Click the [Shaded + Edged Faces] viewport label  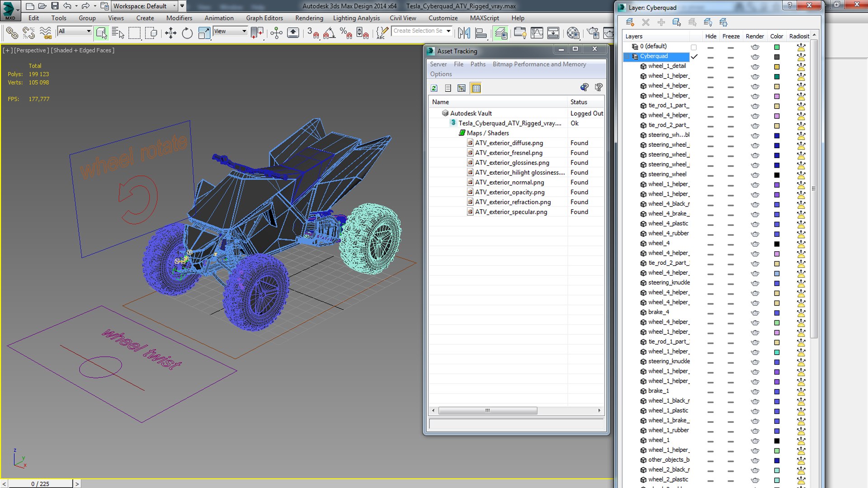pos(82,50)
